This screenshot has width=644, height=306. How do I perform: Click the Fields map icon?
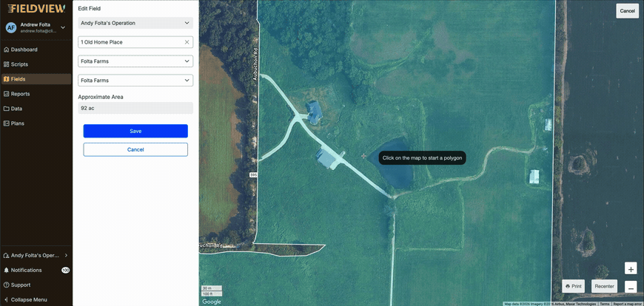point(6,79)
